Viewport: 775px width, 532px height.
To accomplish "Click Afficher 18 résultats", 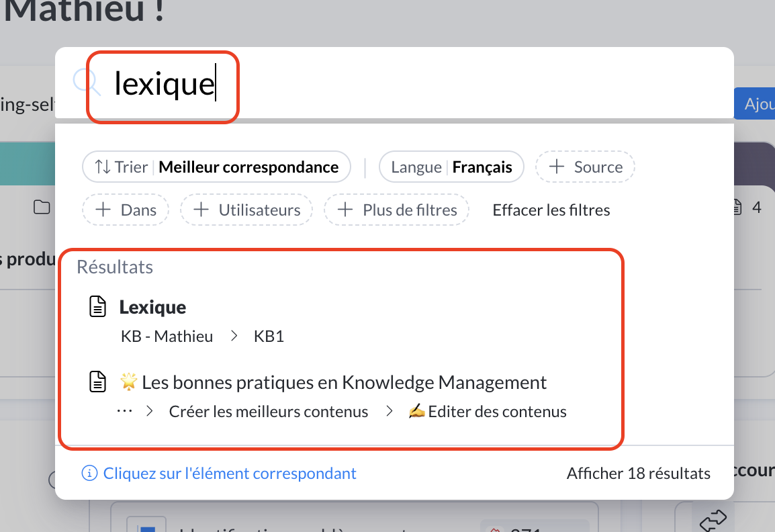I will [x=638, y=474].
